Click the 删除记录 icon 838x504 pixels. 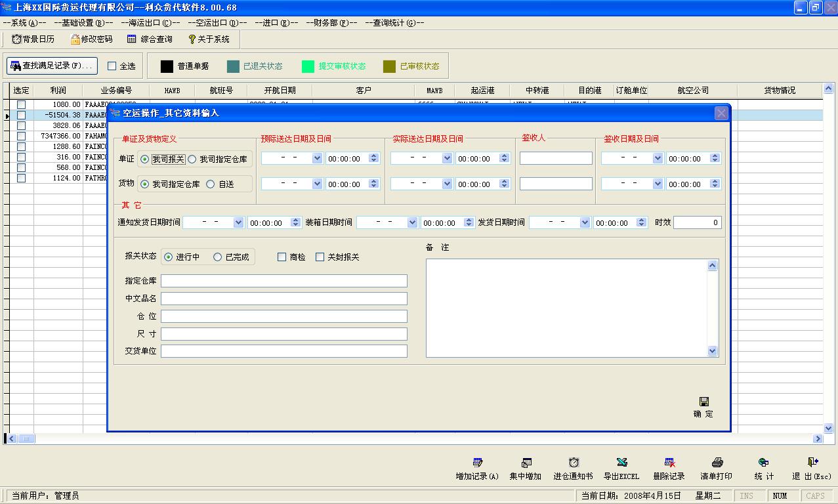point(669,463)
